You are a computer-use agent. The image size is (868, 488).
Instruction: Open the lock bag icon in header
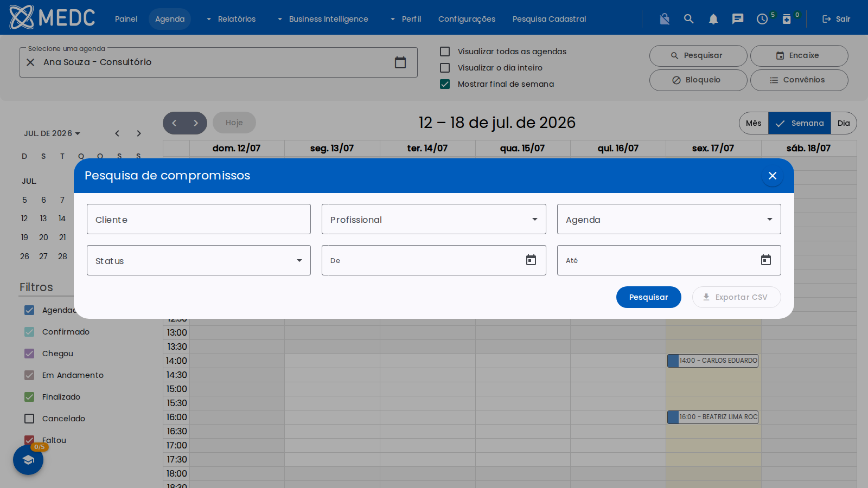665,19
